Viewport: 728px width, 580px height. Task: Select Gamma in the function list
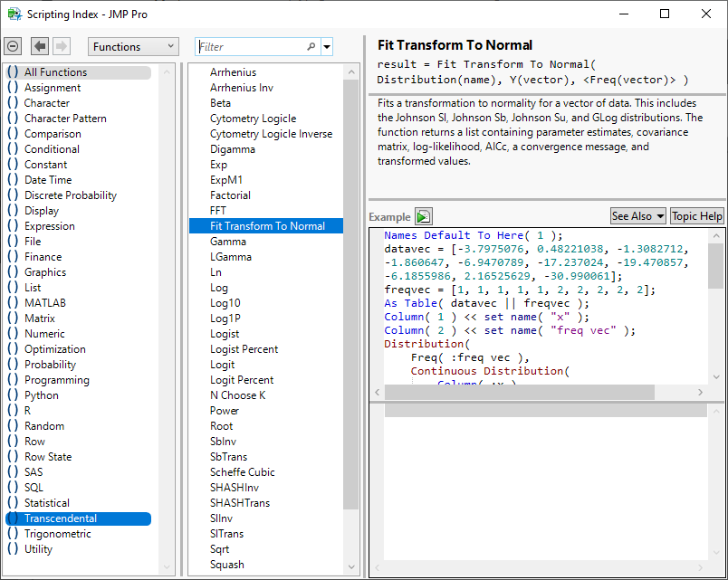click(x=228, y=242)
